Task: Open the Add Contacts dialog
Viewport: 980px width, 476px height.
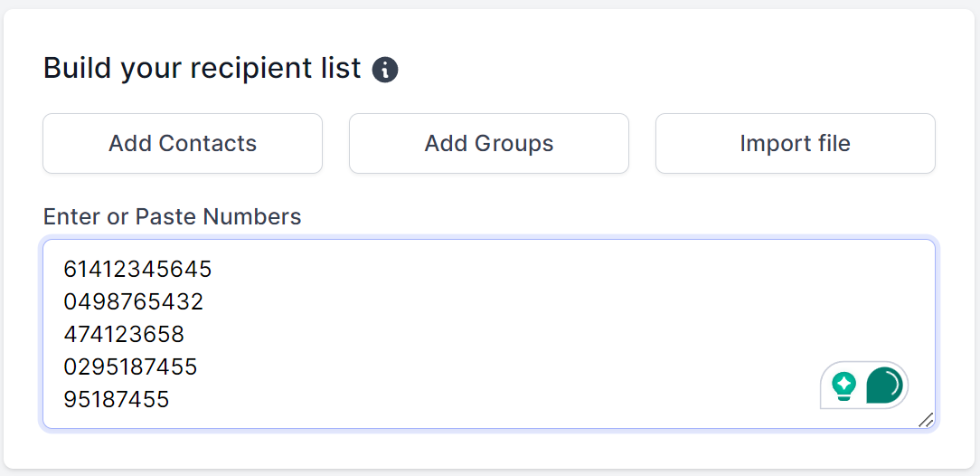Action: (183, 143)
